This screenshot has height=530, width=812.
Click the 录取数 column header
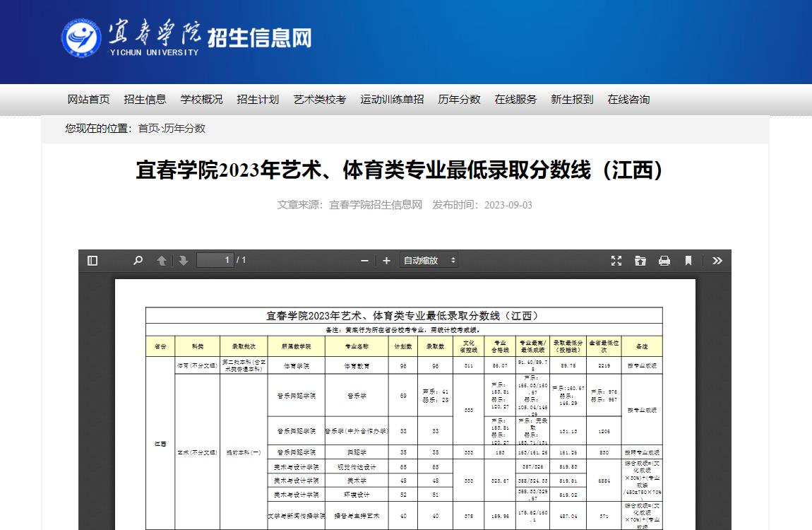436,346
